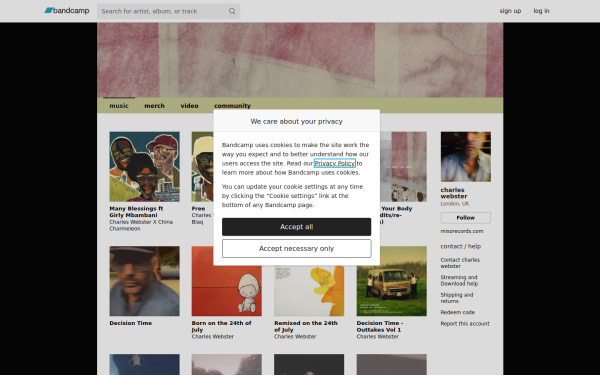Image resolution: width=600 pixels, height=375 pixels.
Task: Switch to the music tab
Action: point(119,106)
